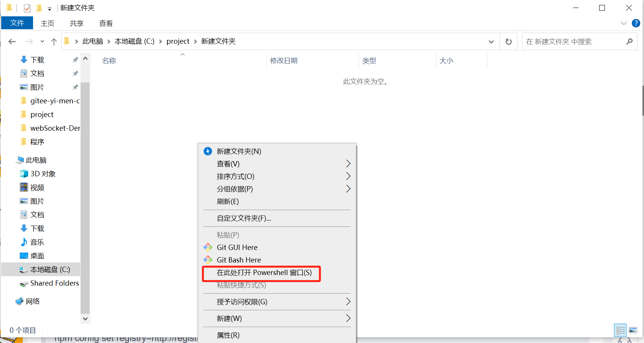
Task: Switch to large icons view layout icon
Action: coord(633,330)
